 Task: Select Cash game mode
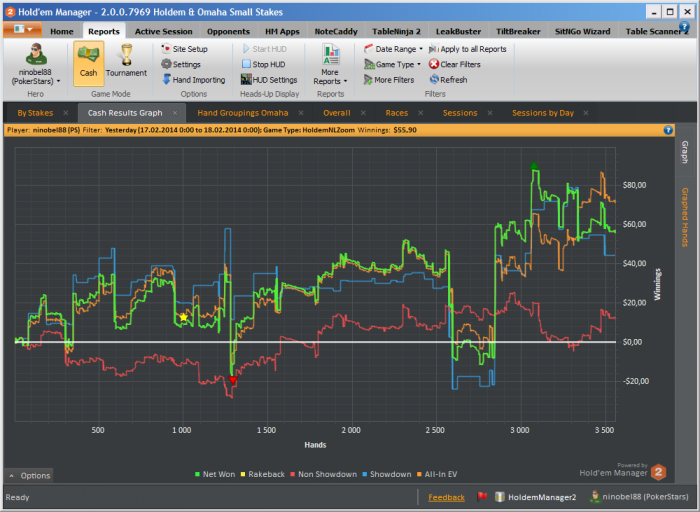88,63
